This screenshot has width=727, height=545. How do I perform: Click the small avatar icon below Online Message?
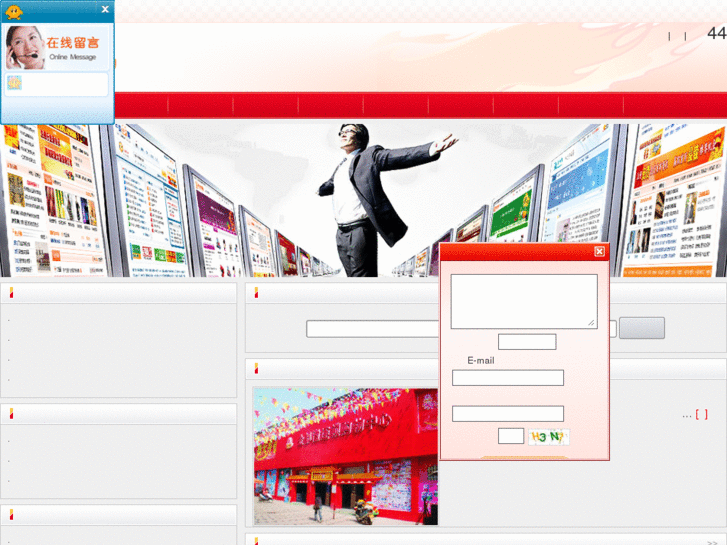coord(14,83)
